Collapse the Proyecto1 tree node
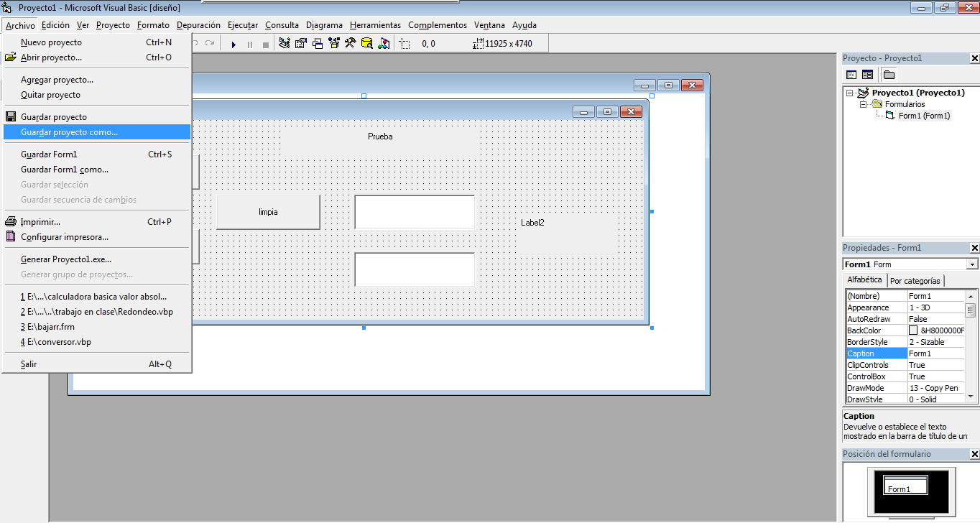 point(850,93)
